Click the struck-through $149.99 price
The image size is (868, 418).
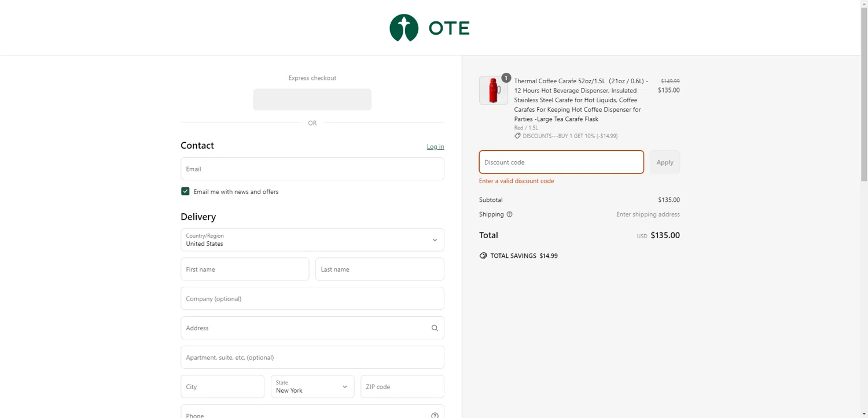click(670, 82)
